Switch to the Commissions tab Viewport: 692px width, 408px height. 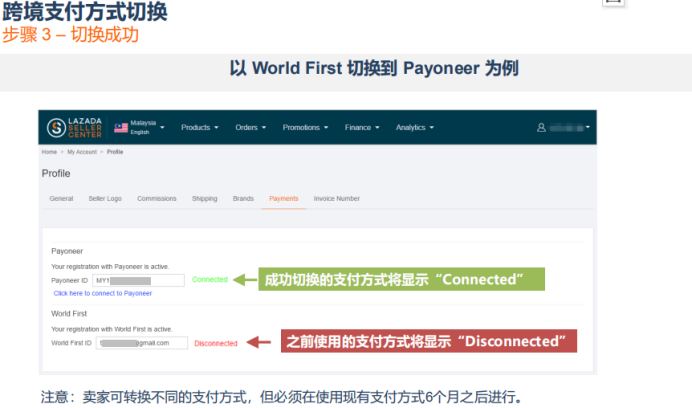pos(157,199)
